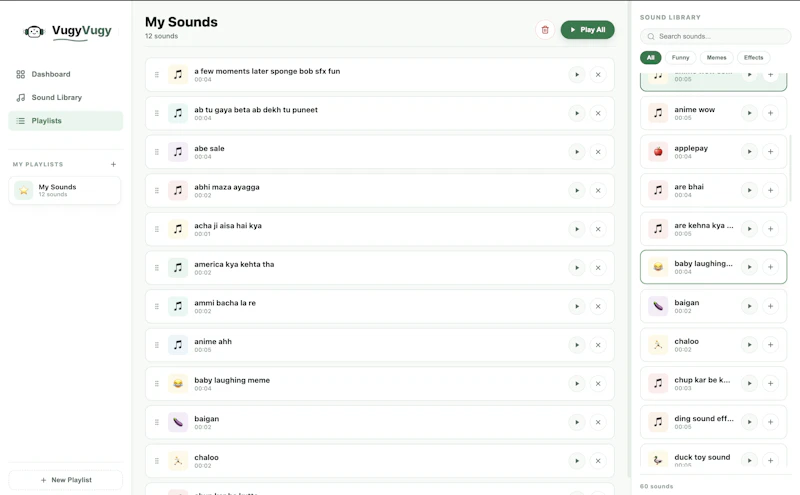The width and height of the screenshot is (800, 495).
Task: Preview 'chup kar be k...' sound
Action: click(x=749, y=383)
